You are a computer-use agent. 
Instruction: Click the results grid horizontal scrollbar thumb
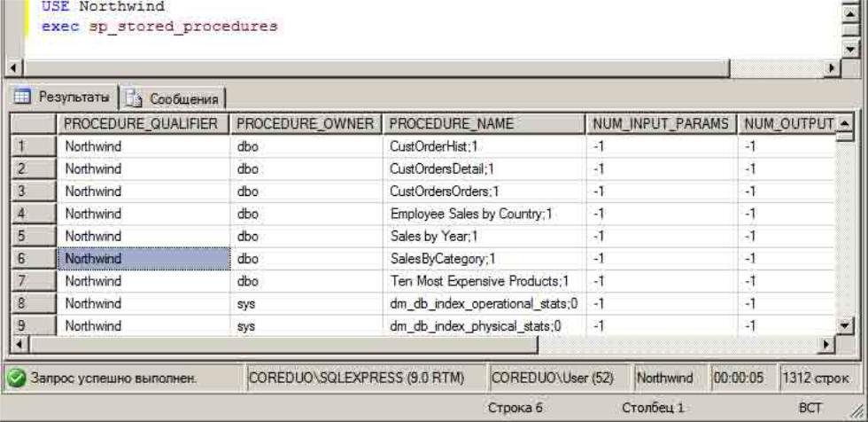[x=283, y=345]
